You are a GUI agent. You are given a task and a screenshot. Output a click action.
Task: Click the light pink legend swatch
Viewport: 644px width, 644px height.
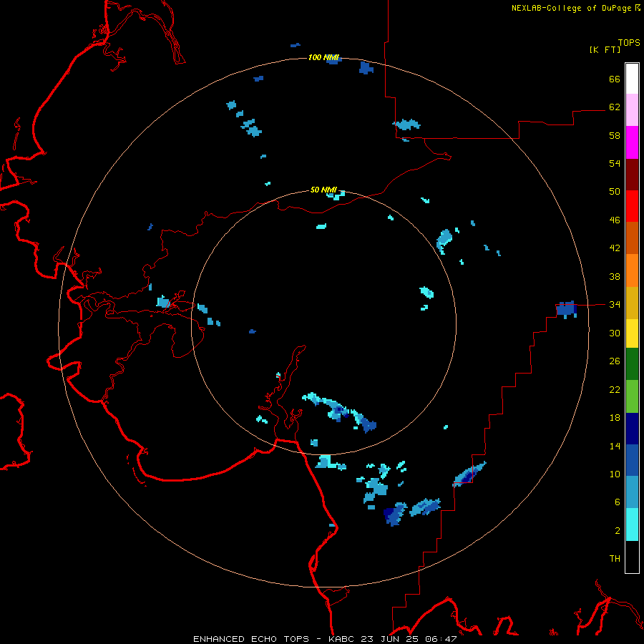[632, 109]
